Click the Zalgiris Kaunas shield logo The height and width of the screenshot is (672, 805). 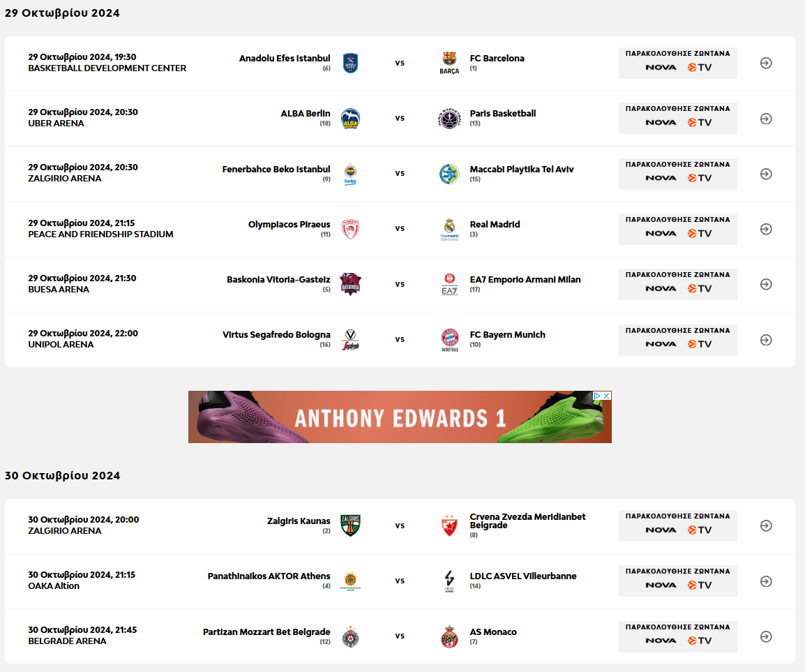350,525
